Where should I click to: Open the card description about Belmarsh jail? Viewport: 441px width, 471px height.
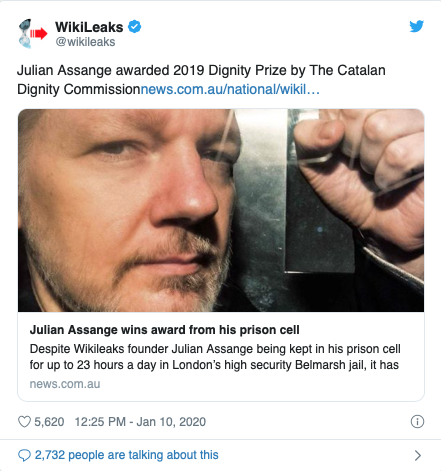pos(215,357)
